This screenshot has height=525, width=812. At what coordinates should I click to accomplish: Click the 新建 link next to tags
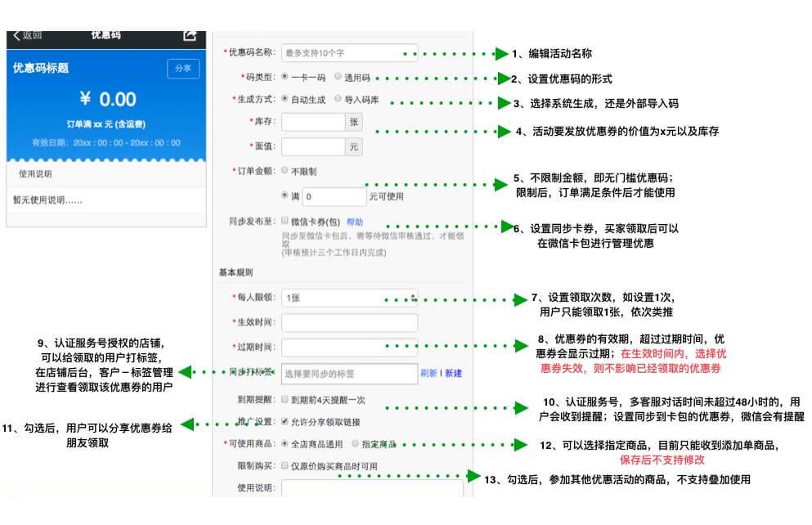(x=453, y=373)
